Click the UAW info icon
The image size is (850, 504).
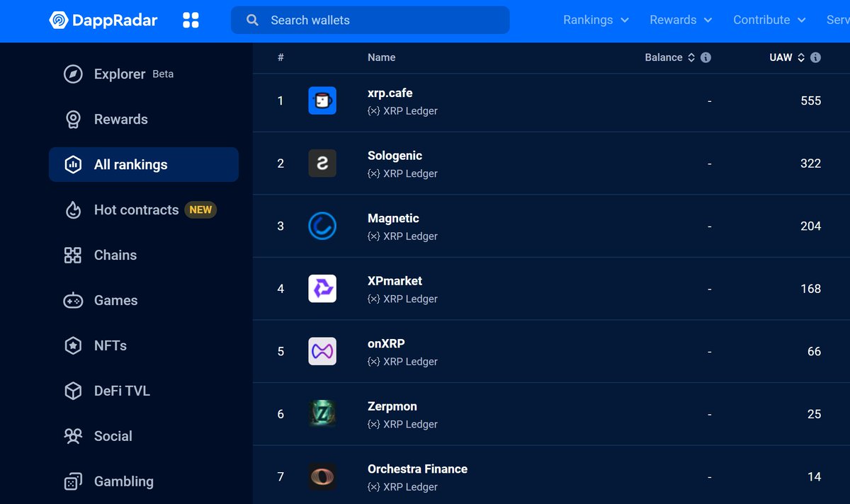(815, 57)
